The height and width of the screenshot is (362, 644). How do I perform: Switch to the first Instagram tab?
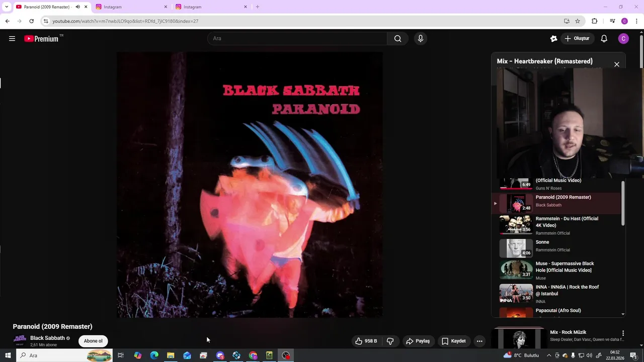click(131, 7)
